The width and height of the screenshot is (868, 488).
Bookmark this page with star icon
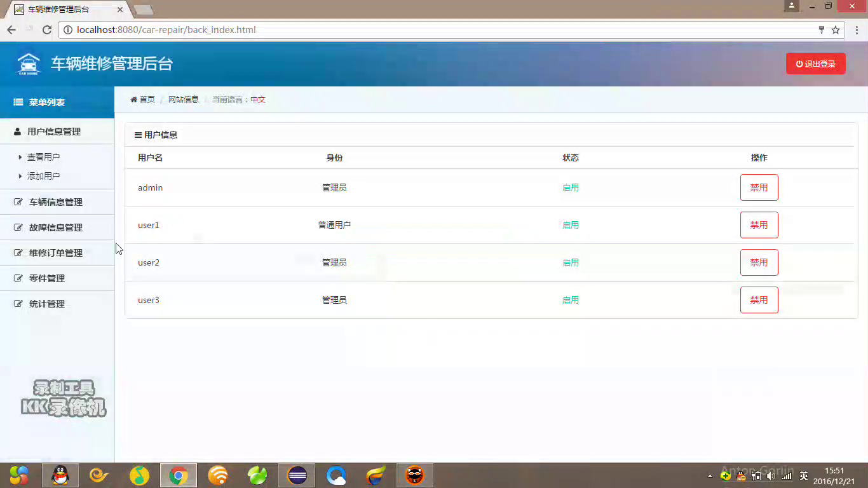[x=836, y=30]
